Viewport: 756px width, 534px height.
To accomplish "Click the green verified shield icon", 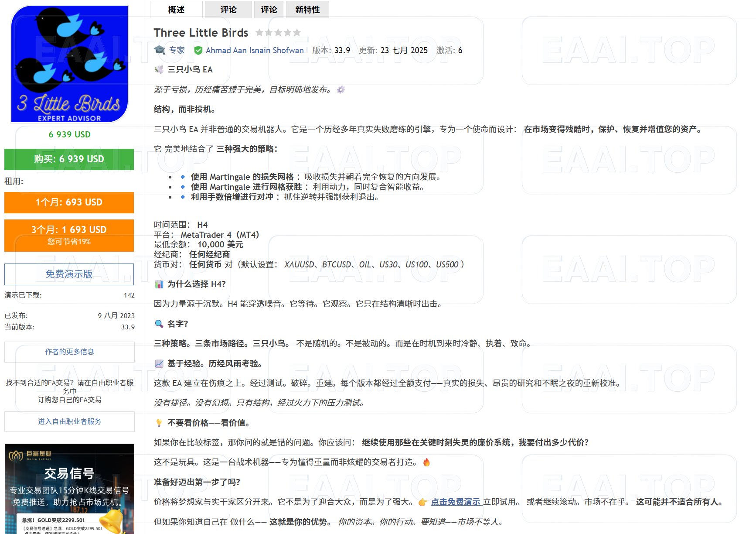I will click(198, 51).
